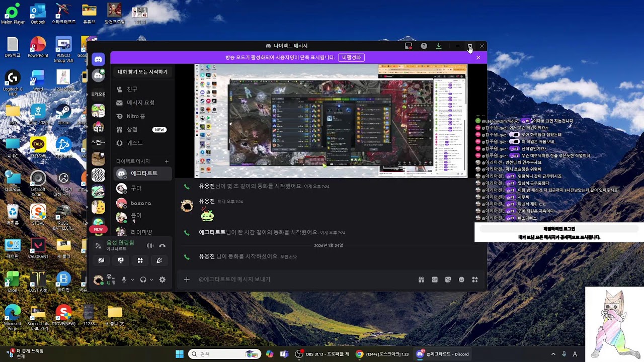Open the Windows Start menu

180,354
